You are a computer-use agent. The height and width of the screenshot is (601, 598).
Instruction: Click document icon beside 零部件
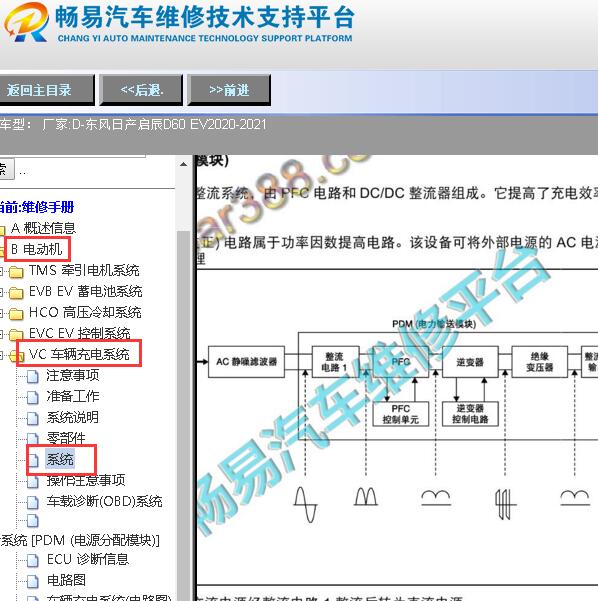(33, 439)
